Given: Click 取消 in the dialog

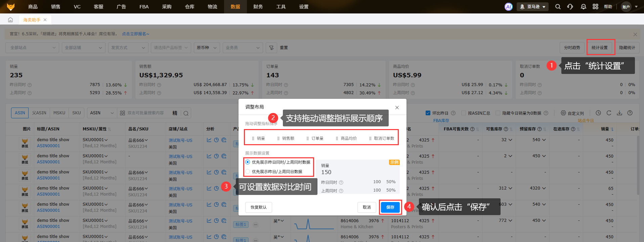Looking at the screenshot, I should [367, 207].
